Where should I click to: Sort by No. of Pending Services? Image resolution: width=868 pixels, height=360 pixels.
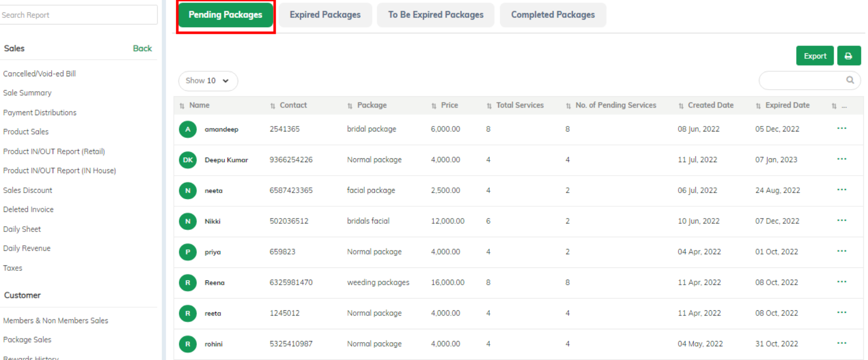(611, 105)
